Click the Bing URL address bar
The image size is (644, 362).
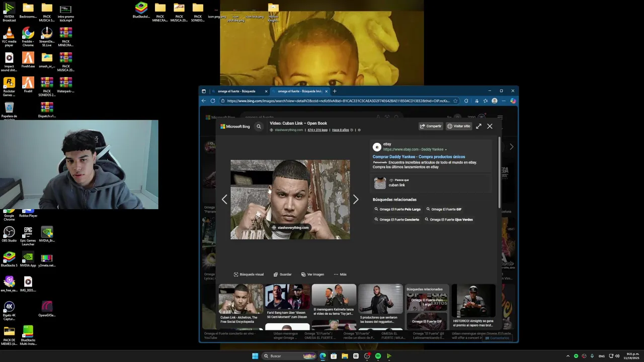point(338,101)
